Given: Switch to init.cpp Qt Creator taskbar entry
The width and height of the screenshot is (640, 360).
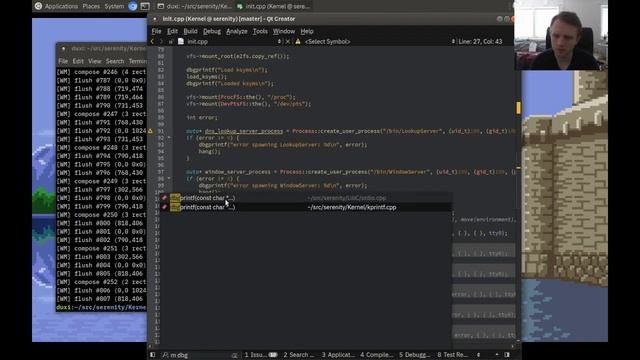Looking at the screenshot, I should point(274,6).
